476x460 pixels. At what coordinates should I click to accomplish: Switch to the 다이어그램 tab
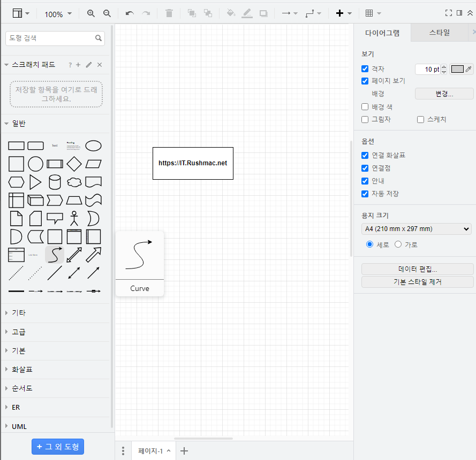click(382, 33)
